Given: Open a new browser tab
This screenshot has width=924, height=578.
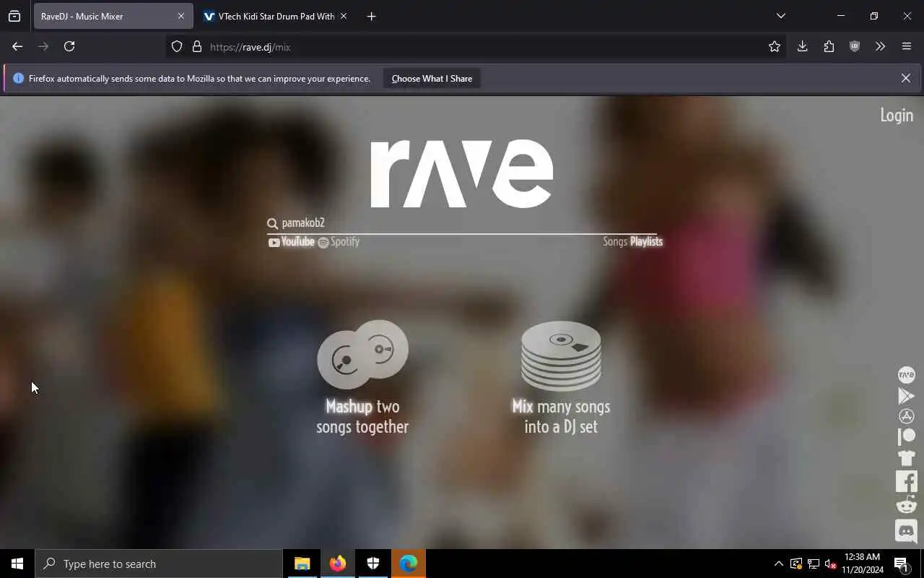Looking at the screenshot, I should (371, 16).
